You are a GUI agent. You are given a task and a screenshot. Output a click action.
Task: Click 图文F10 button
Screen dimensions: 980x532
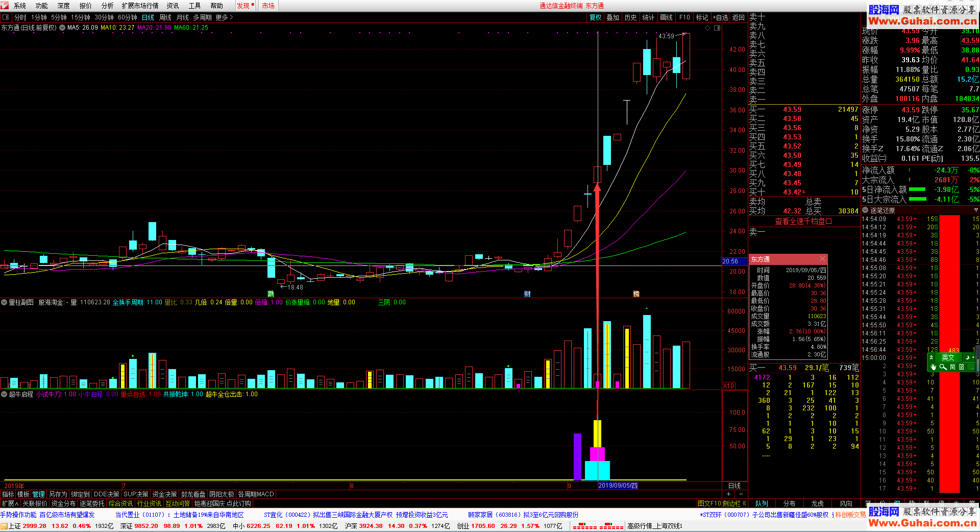click(x=709, y=503)
